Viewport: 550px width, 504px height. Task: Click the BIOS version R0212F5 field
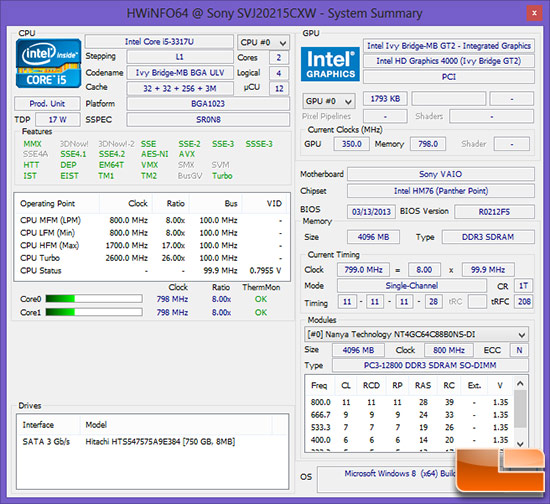click(x=495, y=212)
